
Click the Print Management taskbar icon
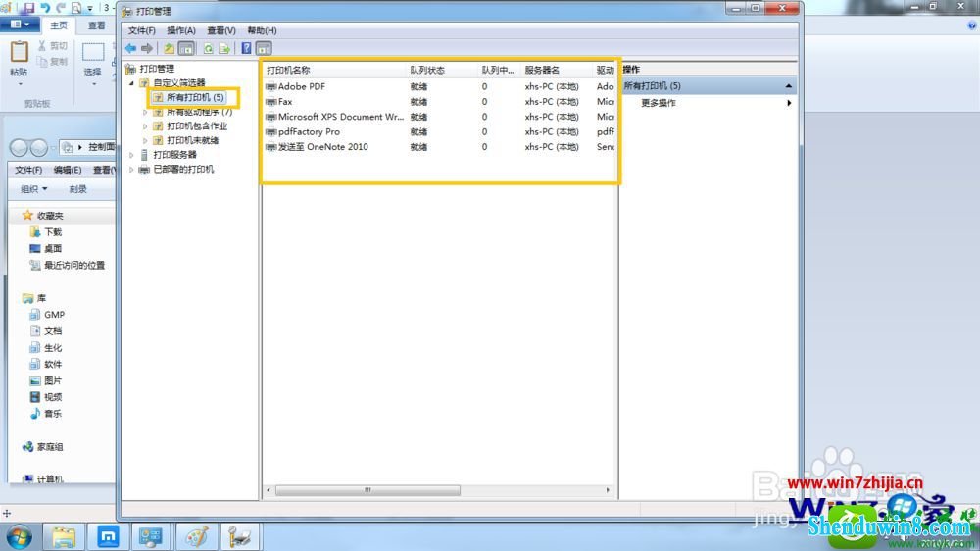(x=240, y=537)
